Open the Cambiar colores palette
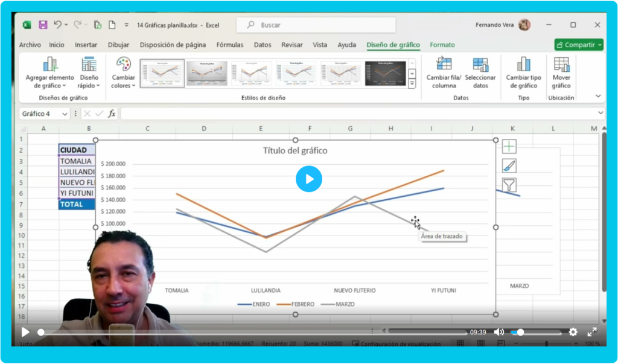 (x=123, y=65)
